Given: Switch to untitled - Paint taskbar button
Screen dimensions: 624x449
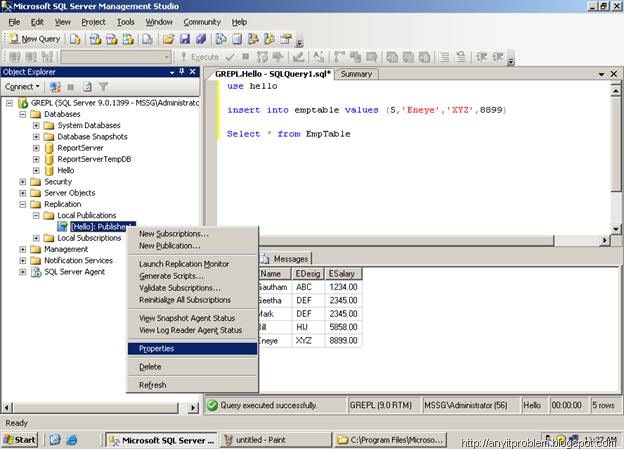Looking at the screenshot, I should pos(275,440).
